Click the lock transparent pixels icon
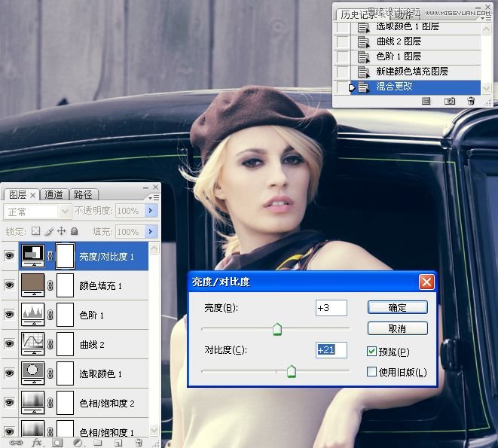498x448 pixels. tap(35, 232)
